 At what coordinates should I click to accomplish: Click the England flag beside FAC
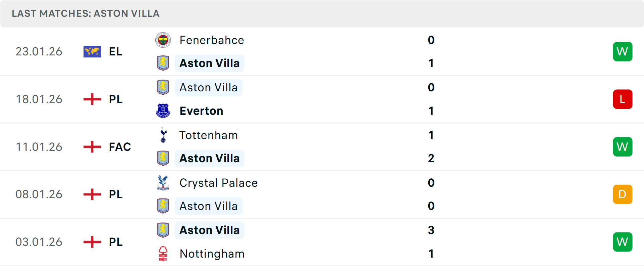click(92, 147)
